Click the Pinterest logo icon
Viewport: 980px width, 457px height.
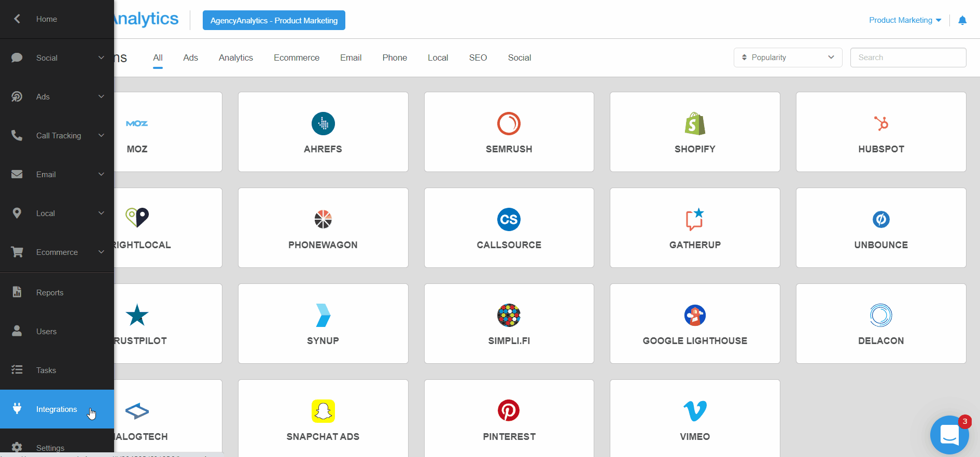[x=509, y=410]
